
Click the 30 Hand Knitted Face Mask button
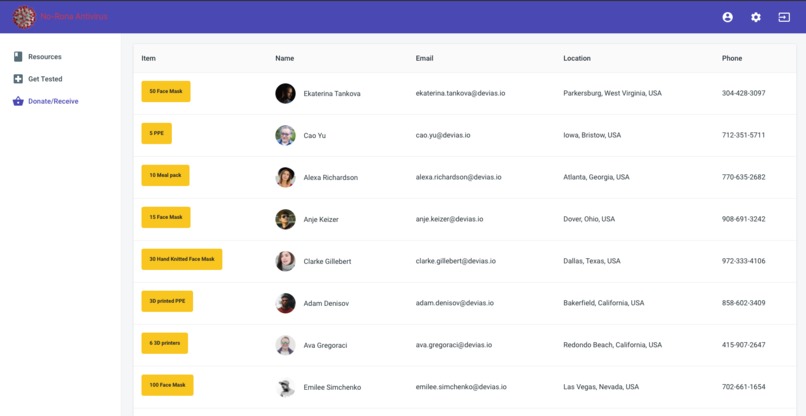(x=182, y=259)
